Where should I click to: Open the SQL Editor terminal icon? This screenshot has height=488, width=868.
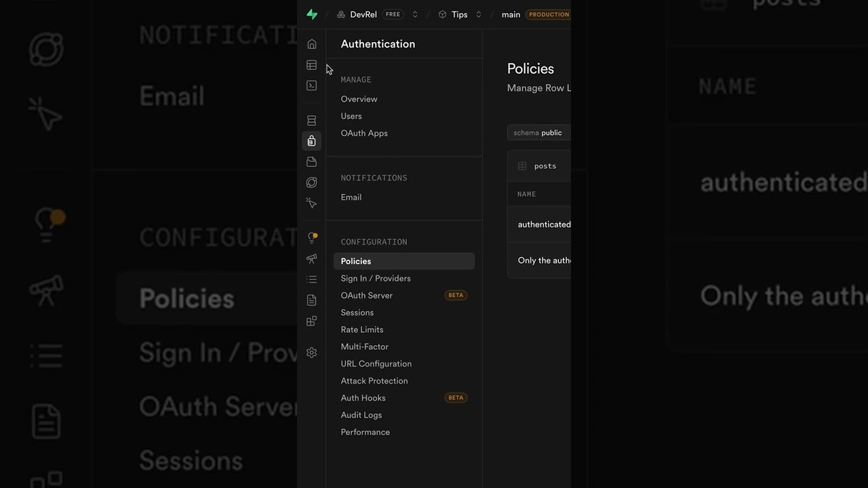point(312,85)
